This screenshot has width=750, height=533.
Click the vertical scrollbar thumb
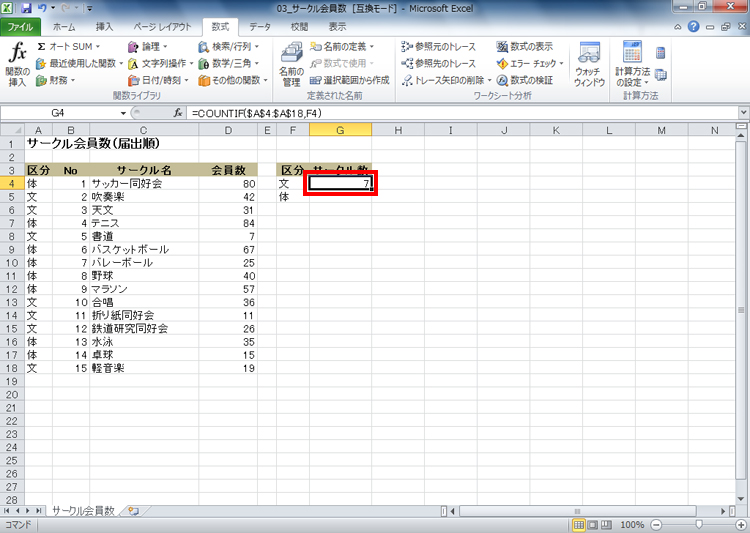click(x=741, y=310)
